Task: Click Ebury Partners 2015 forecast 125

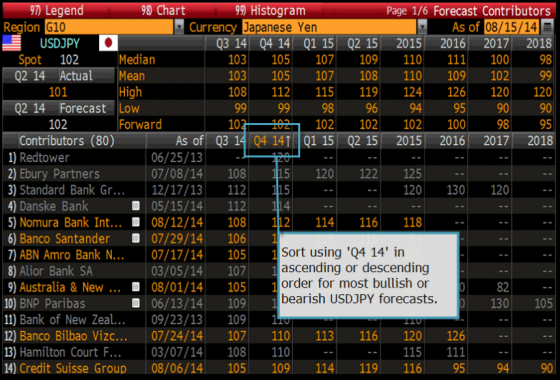Action: click(x=412, y=174)
